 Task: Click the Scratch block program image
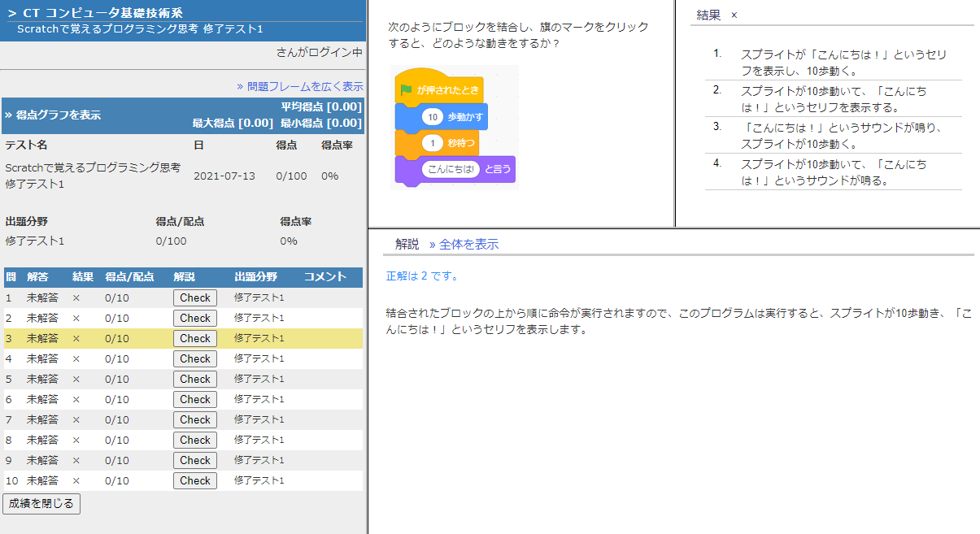tap(455, 128)
